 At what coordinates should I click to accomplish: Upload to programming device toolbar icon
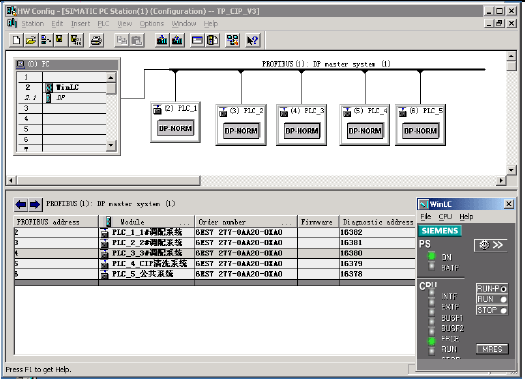(177, 41)
